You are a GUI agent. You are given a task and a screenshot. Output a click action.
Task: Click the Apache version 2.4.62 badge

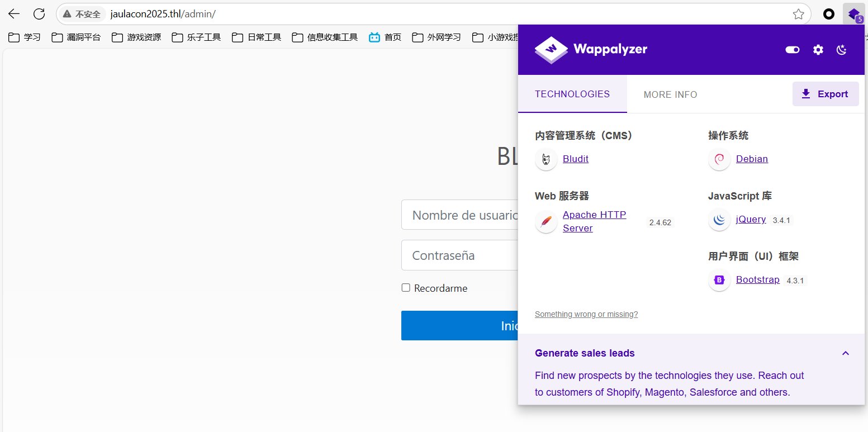[660, 222]
